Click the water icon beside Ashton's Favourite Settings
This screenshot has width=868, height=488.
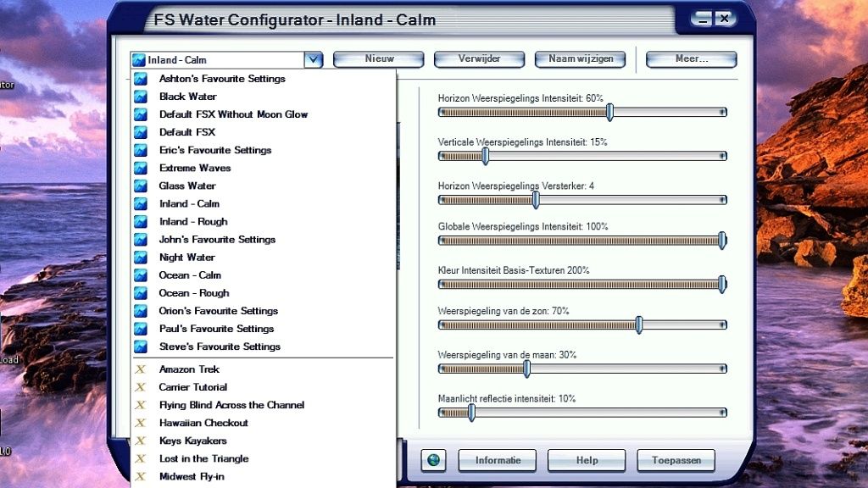[141, 79]
